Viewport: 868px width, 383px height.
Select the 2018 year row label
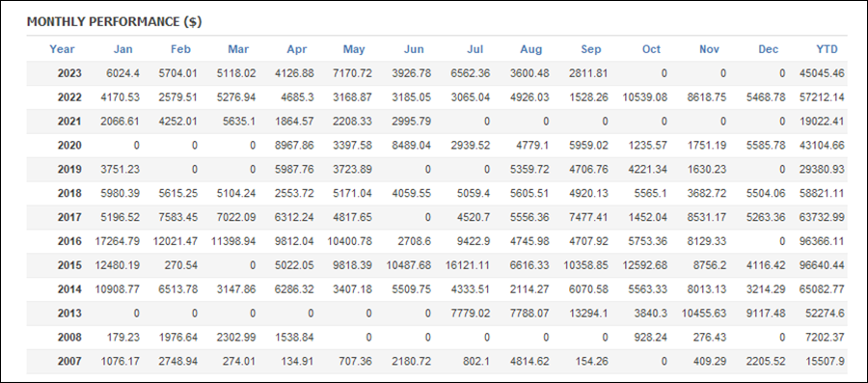(x=69, y=193)
